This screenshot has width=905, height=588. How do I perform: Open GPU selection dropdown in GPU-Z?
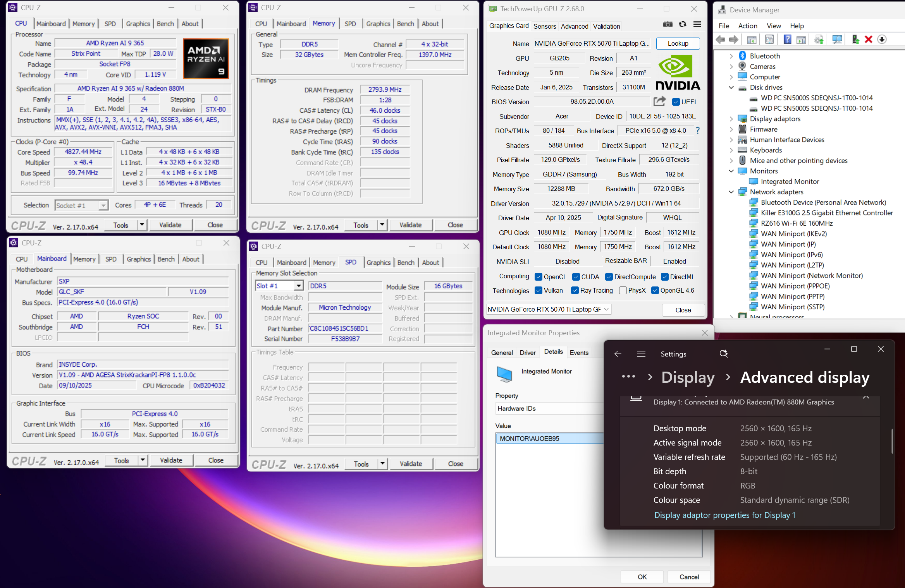pyautogui.click(x=606, y=309)
